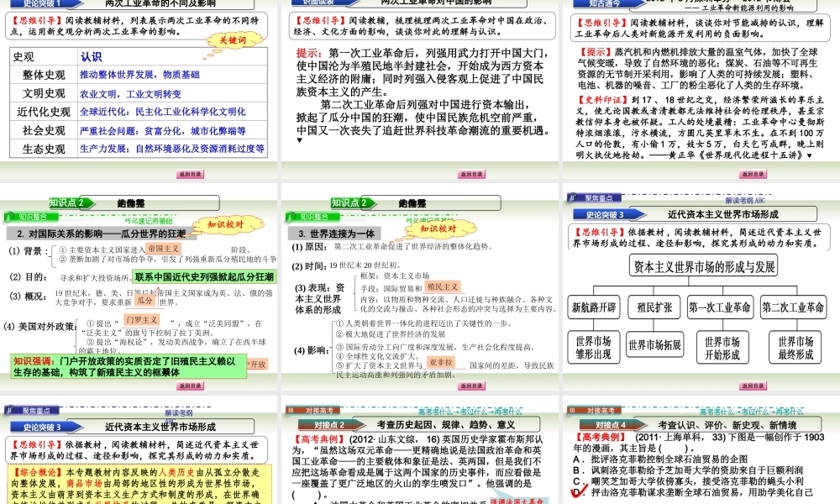Screen dimensions: 840x504
Task: Click the red 提示 label in 中国影响 slide
Action: [x=309, y=53]
